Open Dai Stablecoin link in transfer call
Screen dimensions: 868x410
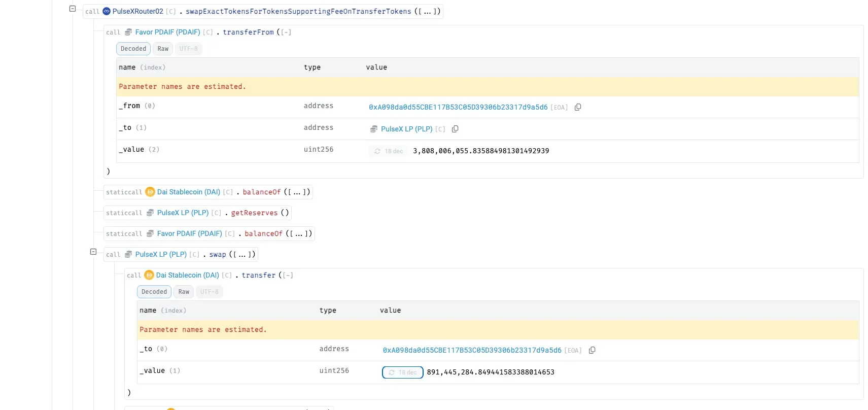tap(188, 275)
